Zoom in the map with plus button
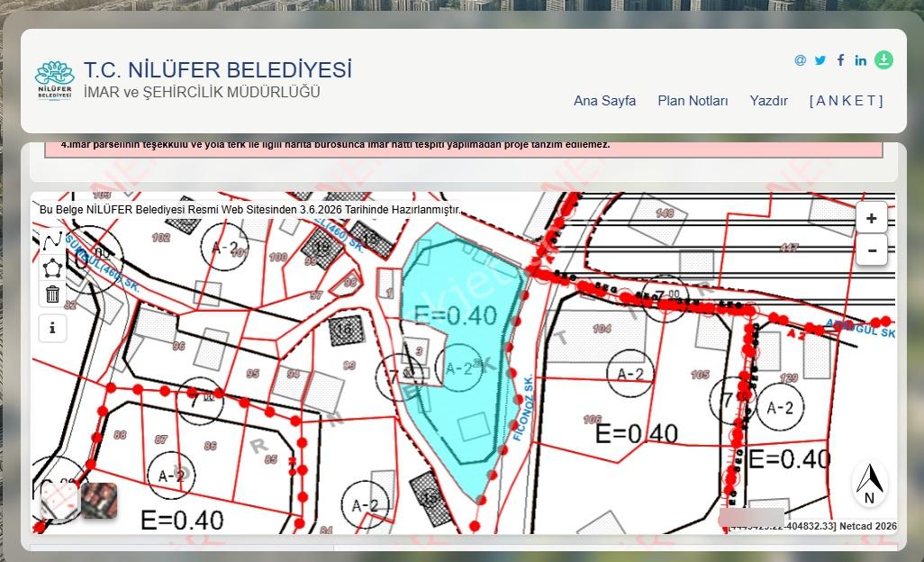The image size is (924, 562). [x=871, y=219]
